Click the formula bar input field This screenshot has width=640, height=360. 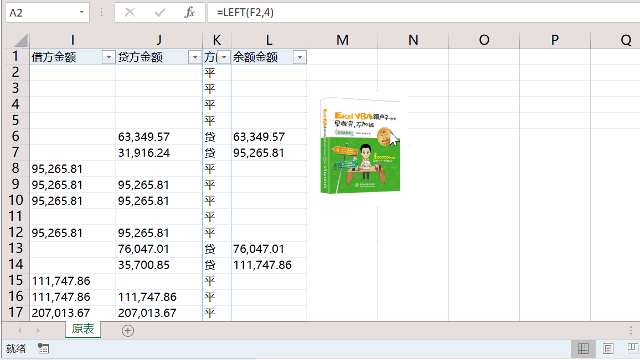(423, 13)
